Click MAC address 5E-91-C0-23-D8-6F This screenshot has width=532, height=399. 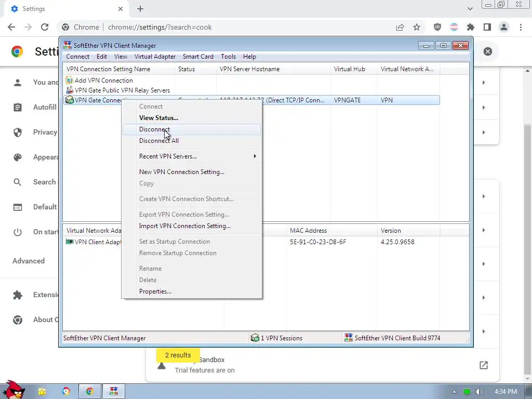pos(318,242)
